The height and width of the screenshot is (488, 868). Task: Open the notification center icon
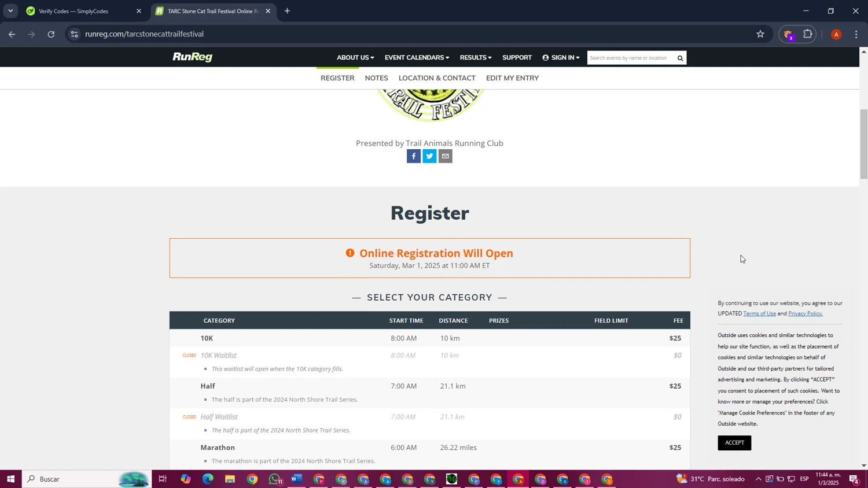pyautogui.click(x=854, y=479)
